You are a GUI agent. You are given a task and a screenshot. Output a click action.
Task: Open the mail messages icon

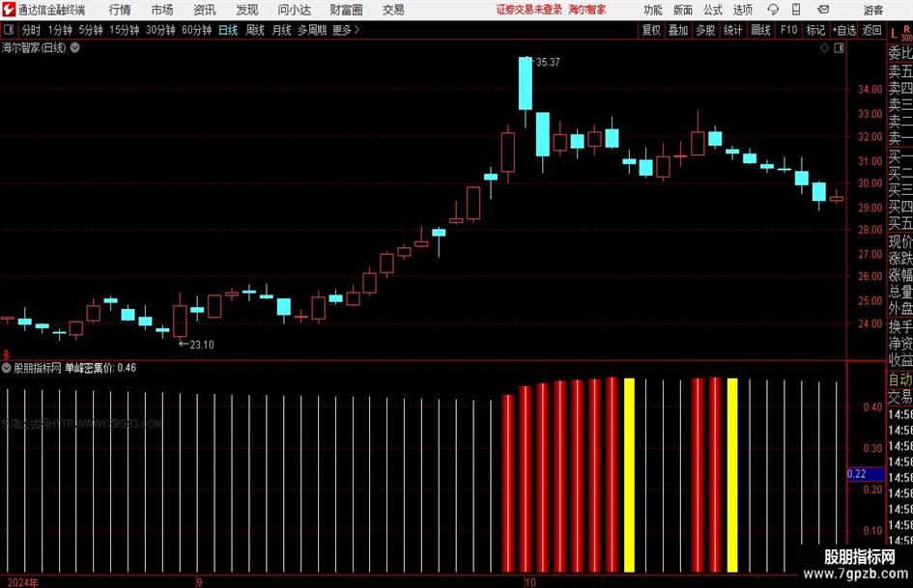pos(823,10)
